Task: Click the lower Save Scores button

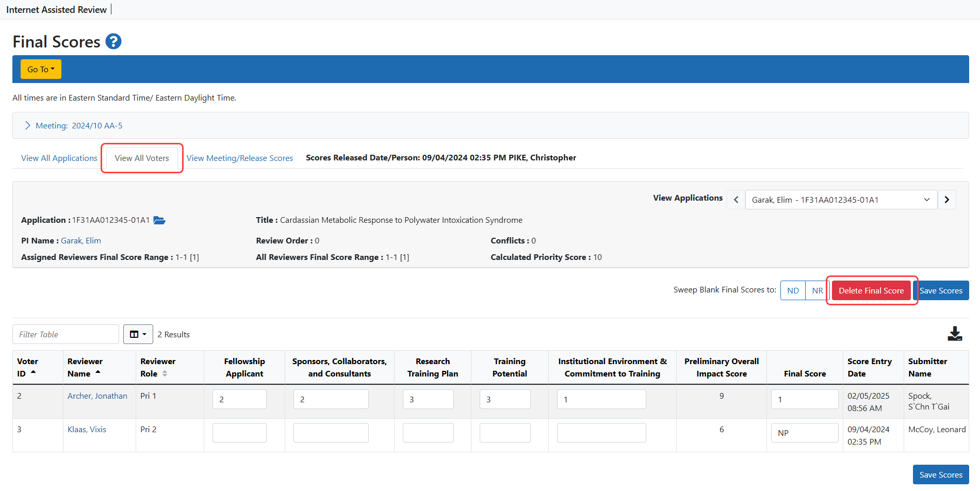Action: coord(941,474)
